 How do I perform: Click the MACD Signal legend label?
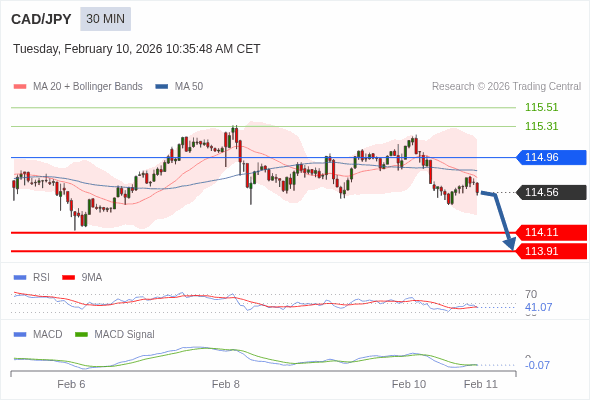(x=125, y=335)
